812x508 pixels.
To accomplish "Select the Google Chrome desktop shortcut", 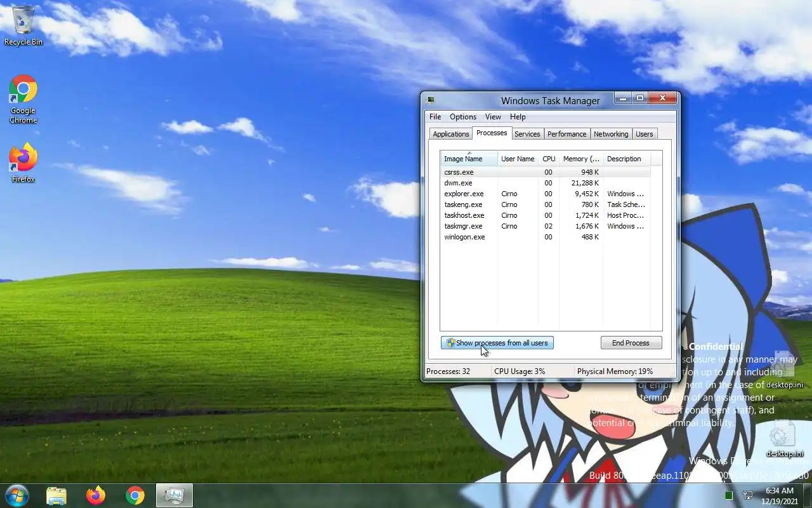I will tap(23, 99).
